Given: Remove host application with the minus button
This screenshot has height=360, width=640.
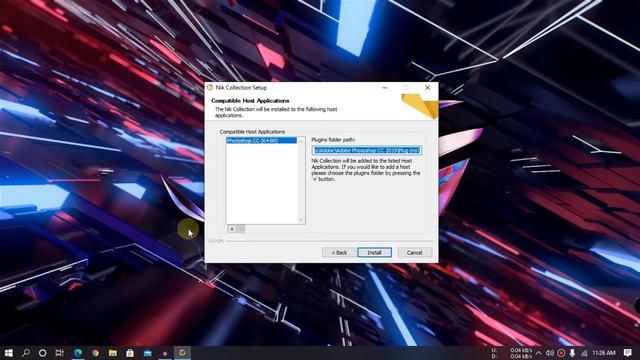Looking at the screenshot, I should pyautogui.click(x=240, y=229).
